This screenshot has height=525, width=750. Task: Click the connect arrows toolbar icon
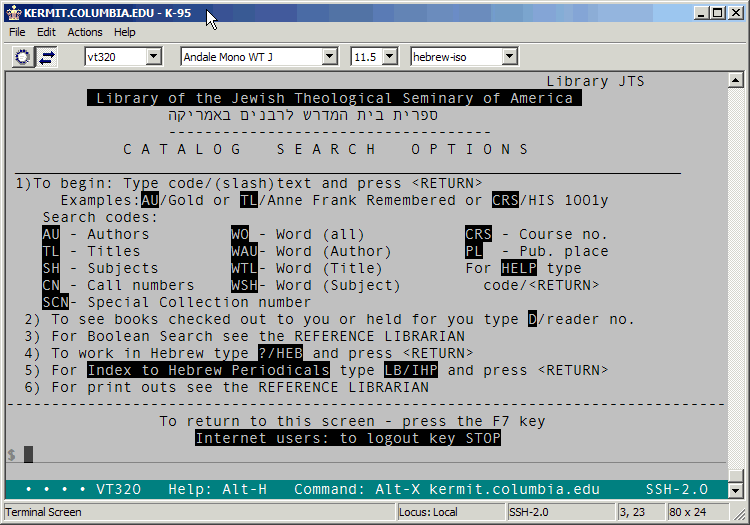(x=46, y=57)
